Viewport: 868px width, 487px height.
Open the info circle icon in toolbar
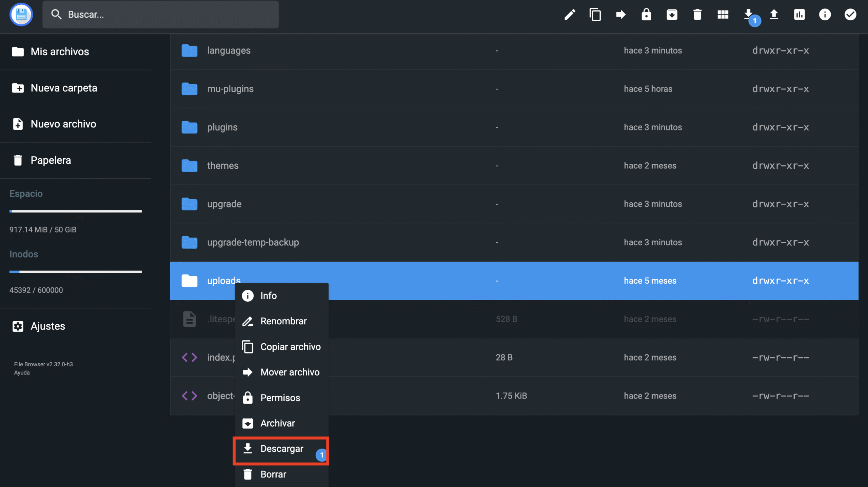[825, 15]
